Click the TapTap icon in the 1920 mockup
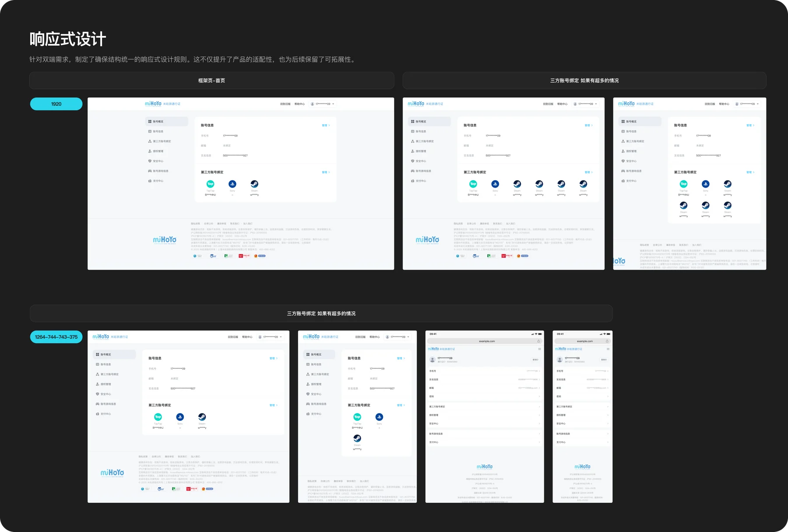 coord(210,184)
